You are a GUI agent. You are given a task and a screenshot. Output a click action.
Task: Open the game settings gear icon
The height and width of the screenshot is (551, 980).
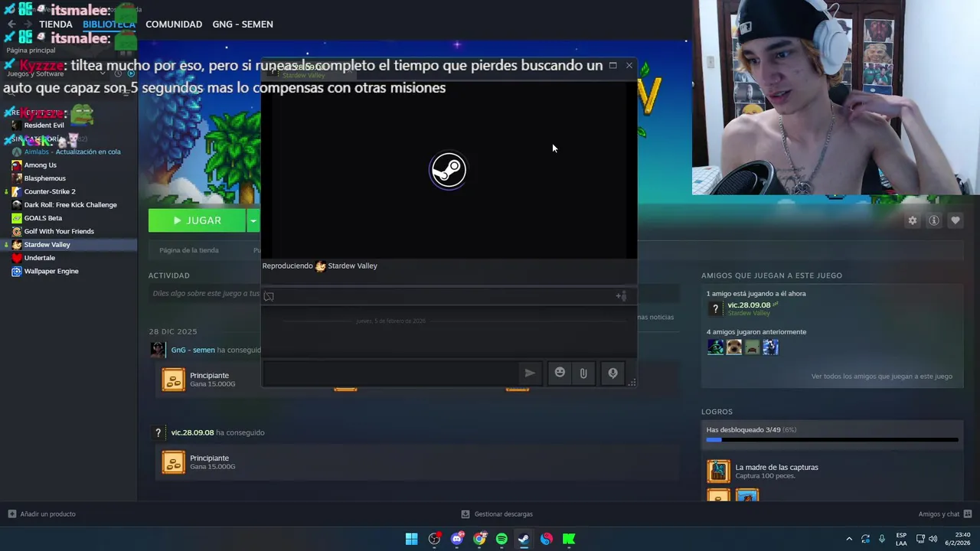click(x=912, y=220)
